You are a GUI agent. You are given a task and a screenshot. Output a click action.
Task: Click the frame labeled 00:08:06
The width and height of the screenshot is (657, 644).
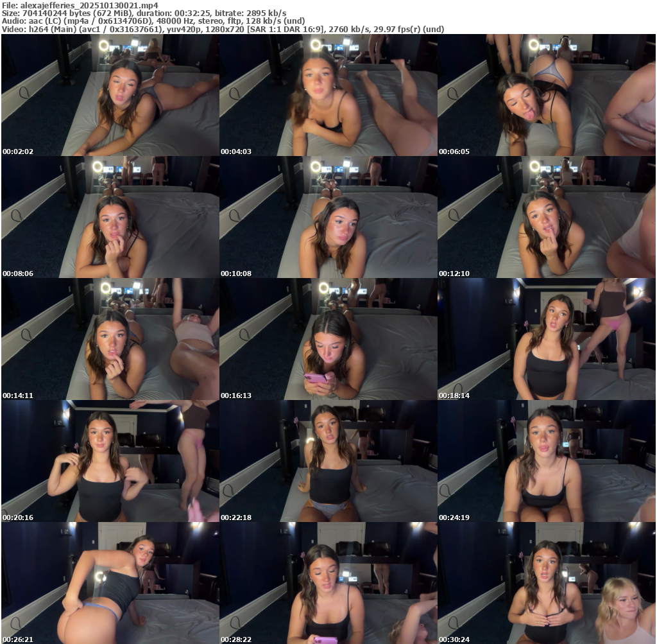point(110,217)
